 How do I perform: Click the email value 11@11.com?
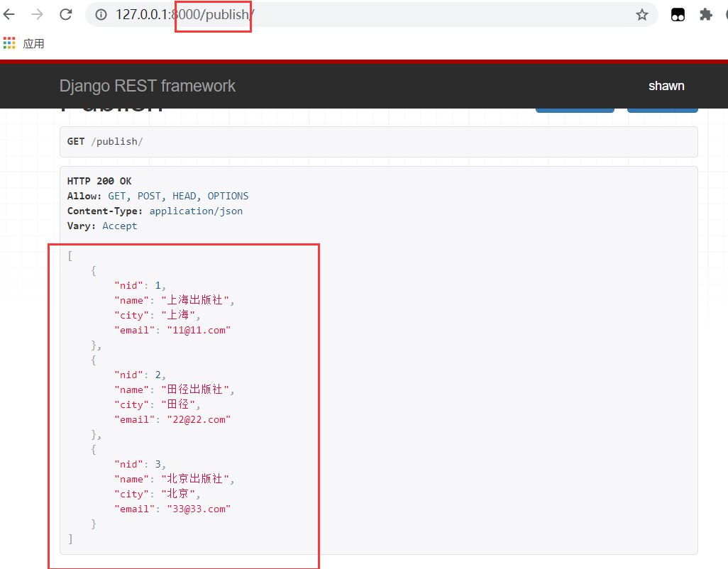pyautogui.click(x=199, y=330)
